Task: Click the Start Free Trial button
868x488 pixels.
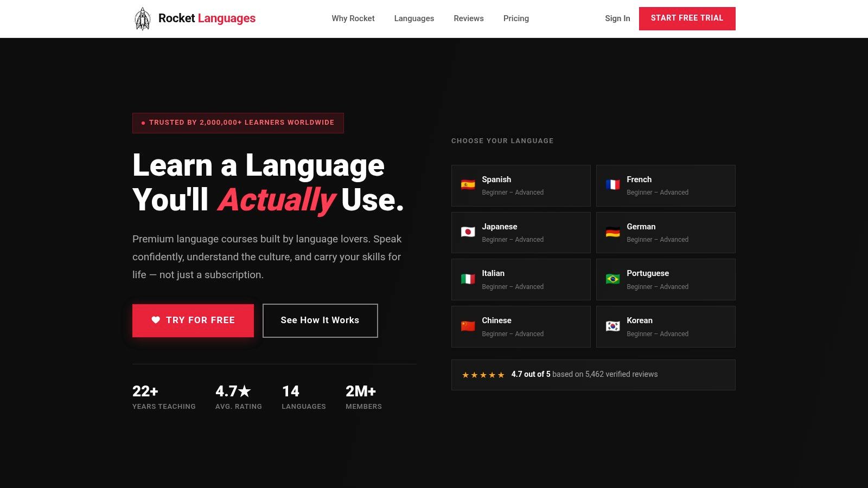Action: pos(687,18)
